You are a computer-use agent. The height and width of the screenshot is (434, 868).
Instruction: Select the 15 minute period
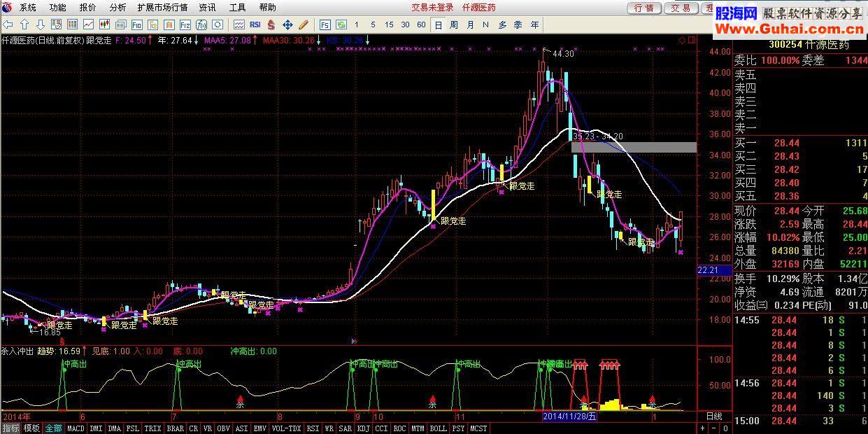(389, 24)
